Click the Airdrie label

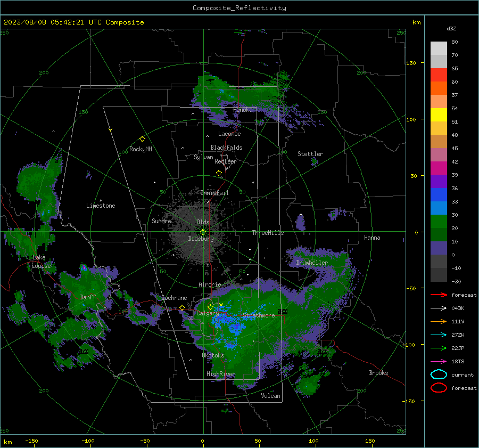(210, 284)
